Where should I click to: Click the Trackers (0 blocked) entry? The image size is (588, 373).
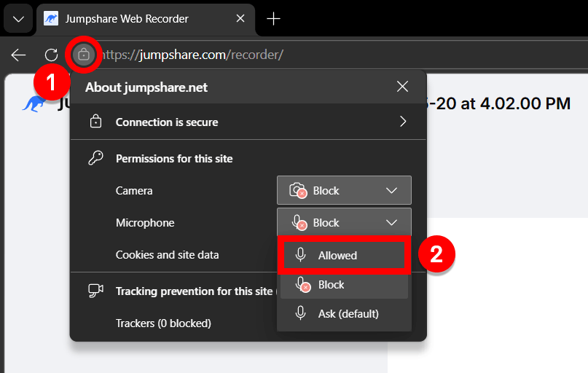[163, 323]
